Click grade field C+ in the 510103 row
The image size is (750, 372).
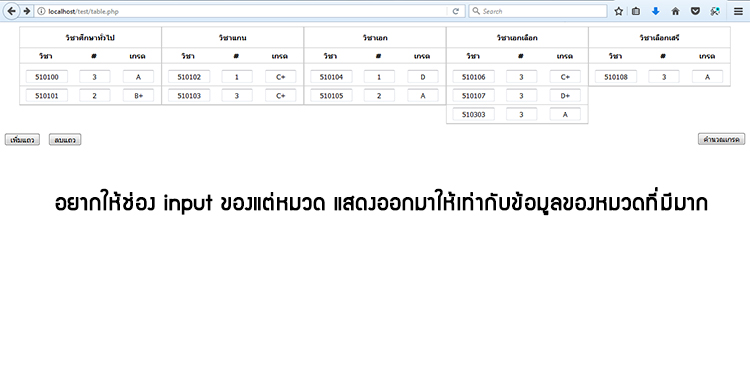click(281, 96)
